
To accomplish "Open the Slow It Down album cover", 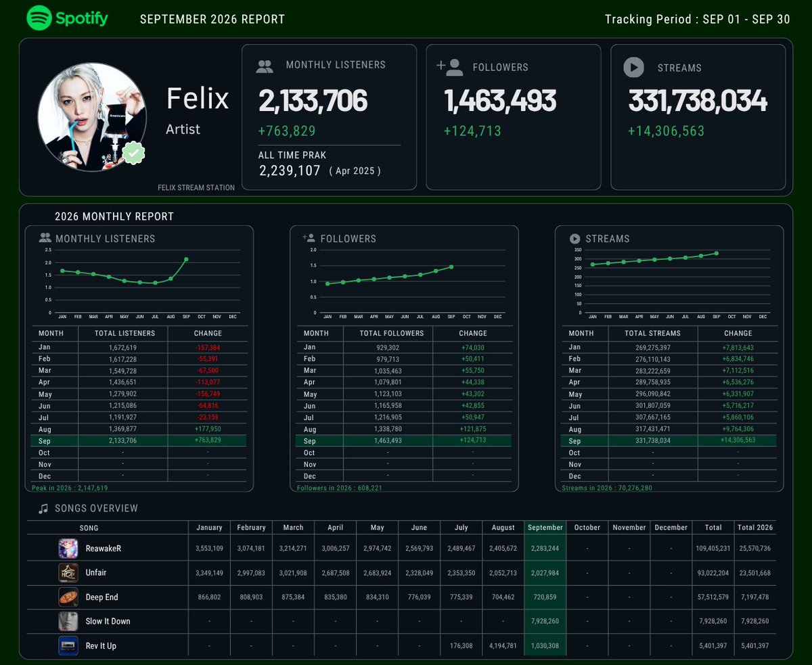I will (68, 621).
